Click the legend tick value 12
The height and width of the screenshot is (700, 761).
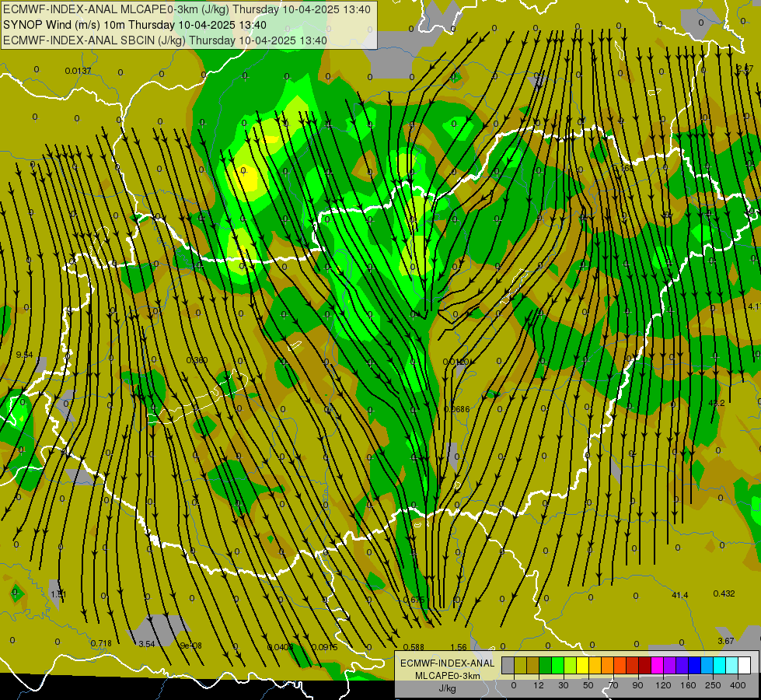[539, 685]
